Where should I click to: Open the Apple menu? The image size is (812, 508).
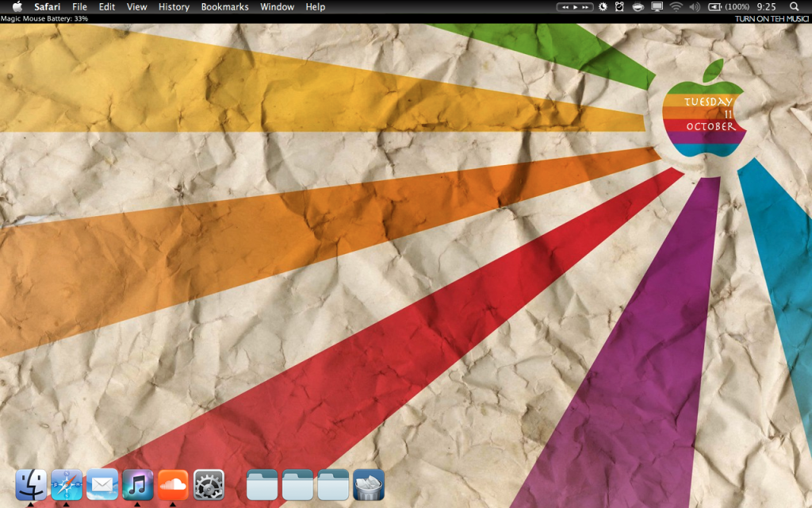[x=17, y=6]
